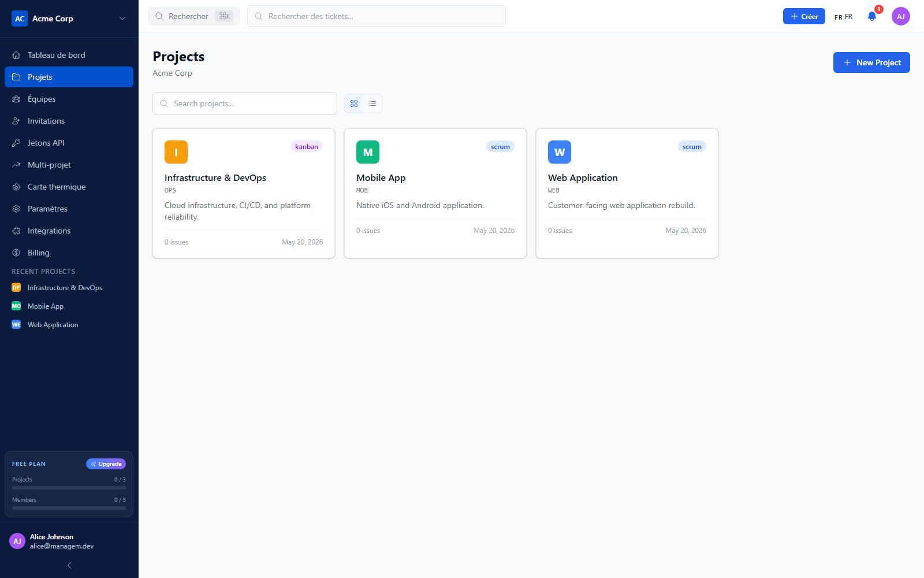
Task: Open the Créer creation menu
Action: (x=804, y=16)
